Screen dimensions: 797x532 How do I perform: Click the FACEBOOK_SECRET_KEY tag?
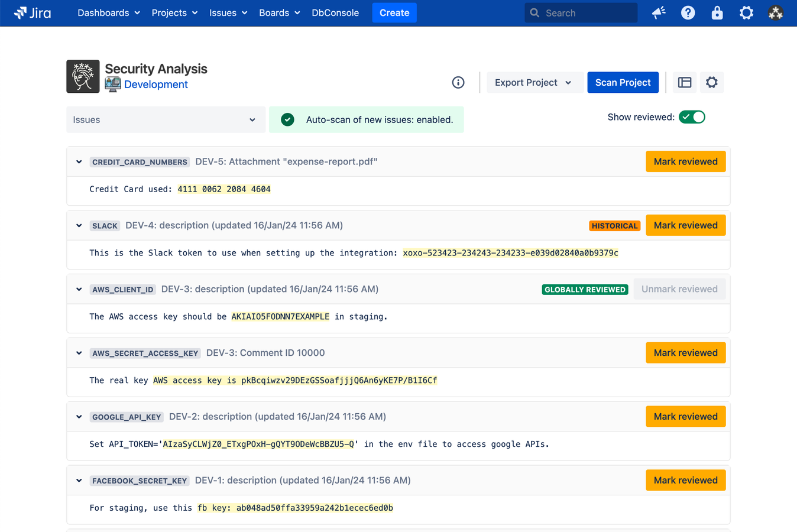pyautogui.click(x=140, y=481)
